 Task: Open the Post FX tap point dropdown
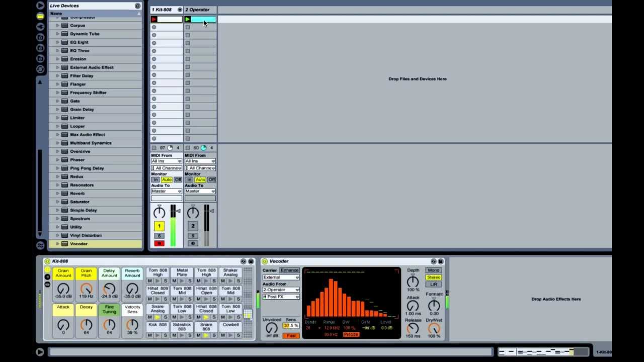[x=281, y=297]
